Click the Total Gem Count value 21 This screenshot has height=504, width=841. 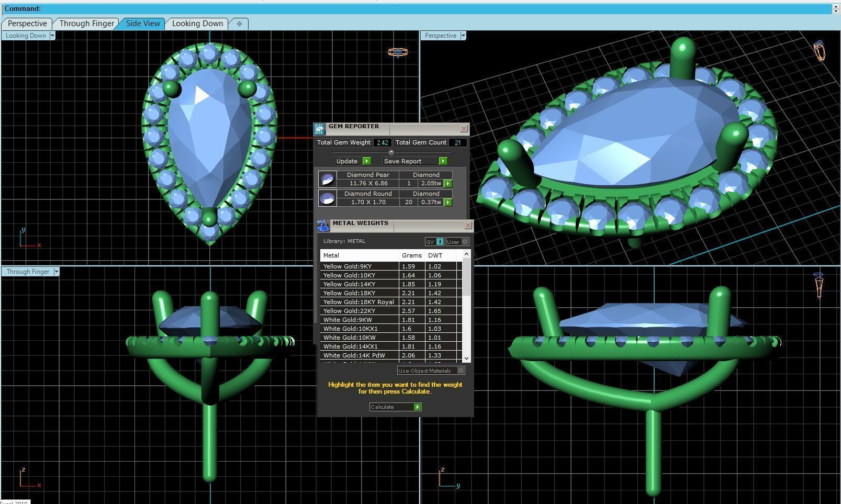(457, 142)
